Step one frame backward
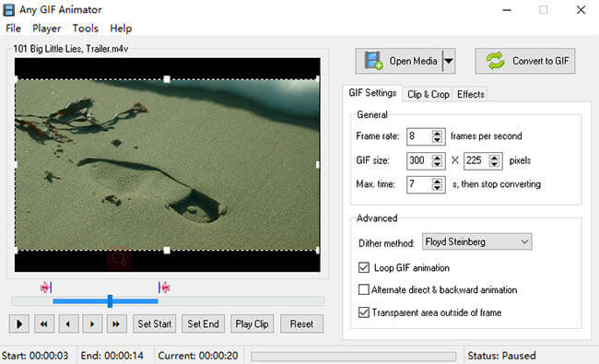The height and width of the screenshot is (364, 599). [68, 323]
